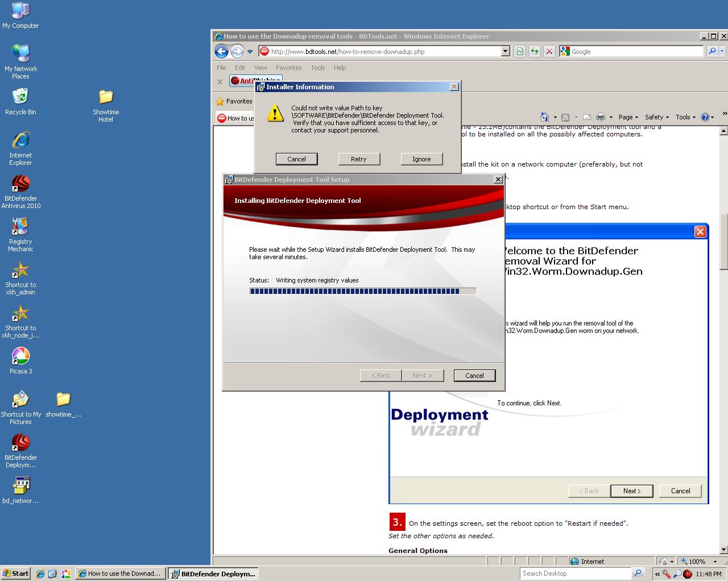Screen dimensions: 728x582
Task: Click the IE search magnifier button
Action: pyautogui.click(x=712, y=51)
